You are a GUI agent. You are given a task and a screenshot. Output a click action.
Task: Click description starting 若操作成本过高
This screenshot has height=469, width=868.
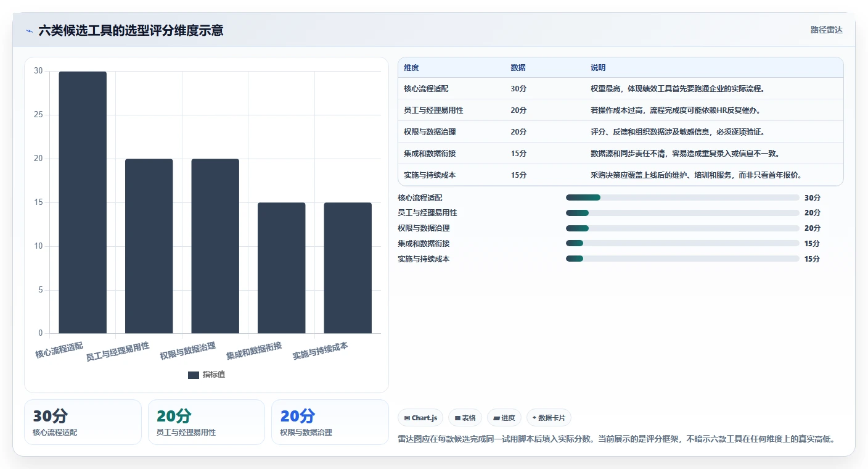pos(675,110)
